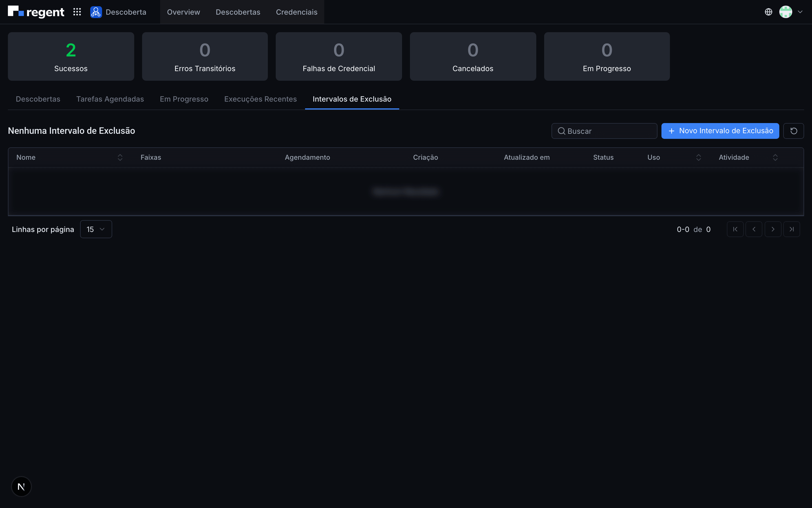The width and height of the screenshot is (812, 508).
Task: Click the Em Progresso stat card
Action: (607, 56)
